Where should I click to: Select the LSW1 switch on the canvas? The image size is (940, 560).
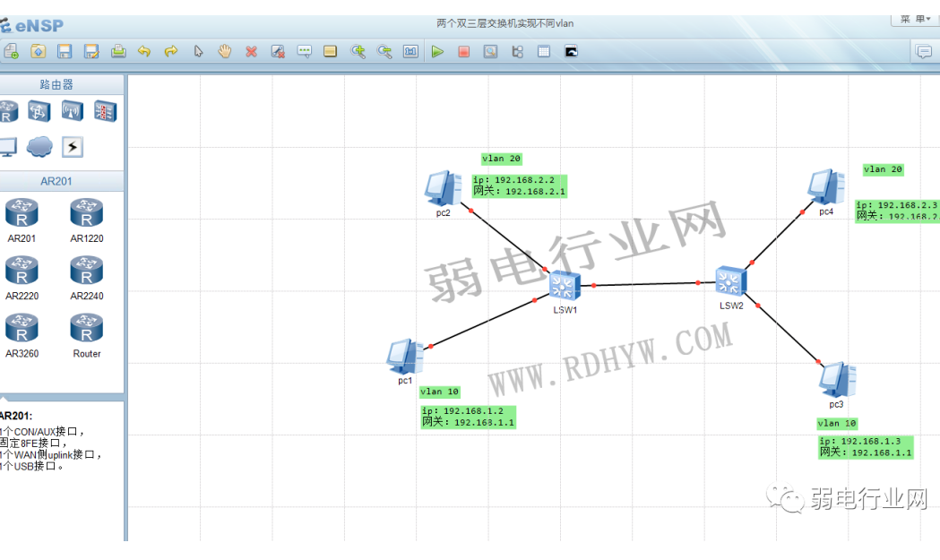(x=565, y=286)
